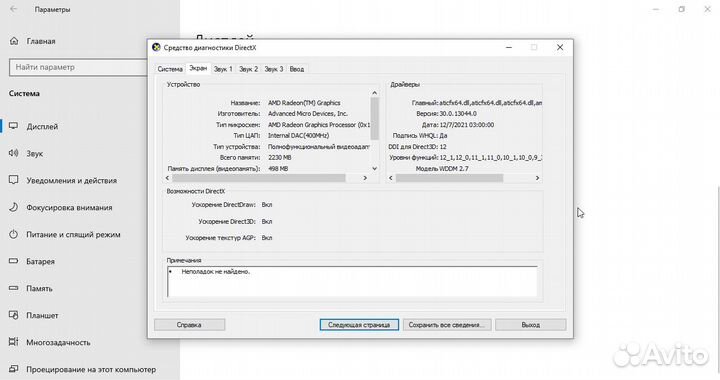The image size is (720, 380).
Task: Switch to the Звук 1 tab
Action: pyautogui.click(x=223, y=69)
